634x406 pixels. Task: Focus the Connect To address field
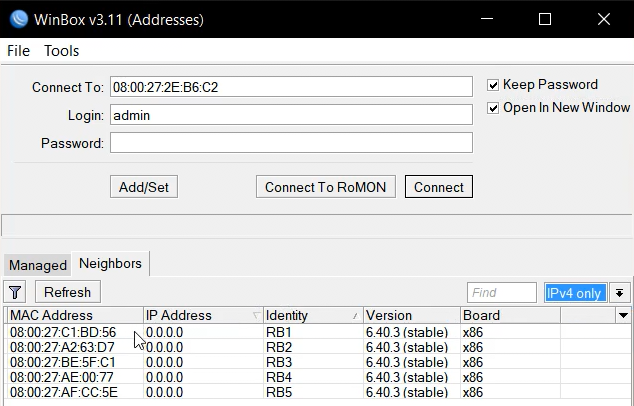291,87
